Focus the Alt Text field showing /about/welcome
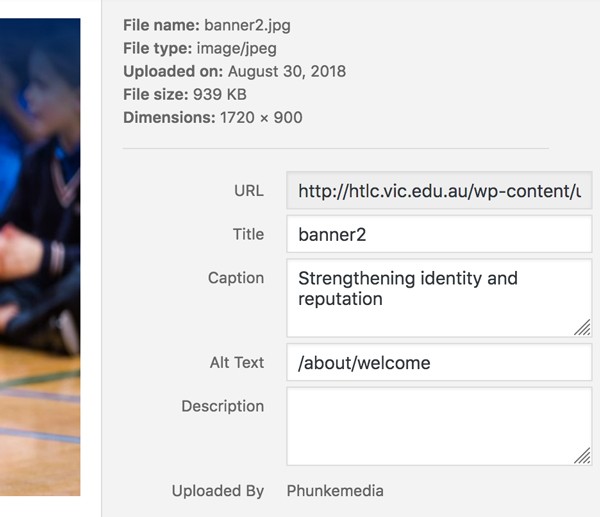Viewport: 600px width, 517px height. [439, 363]
